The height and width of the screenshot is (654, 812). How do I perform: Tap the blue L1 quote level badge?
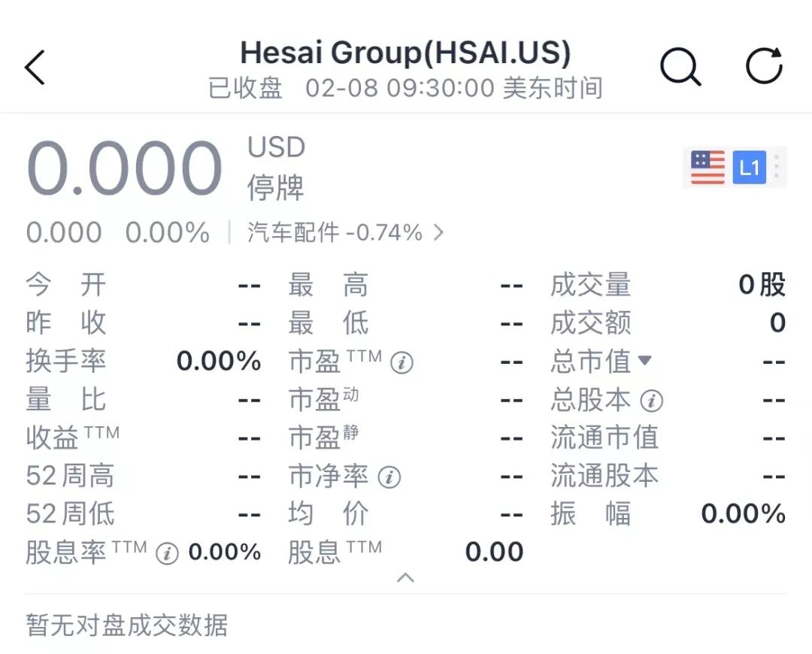pyautogui.click(x=750, y=167)
